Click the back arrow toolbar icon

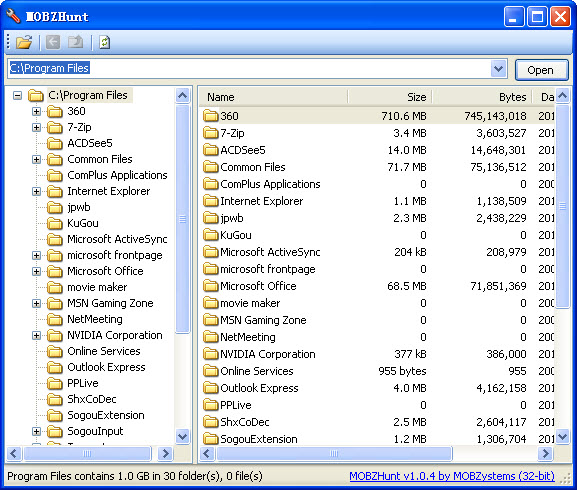(x=53, y=42)
